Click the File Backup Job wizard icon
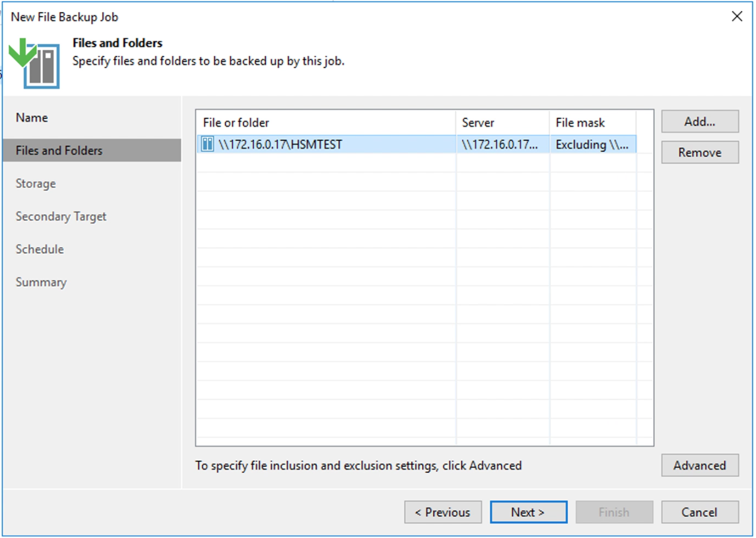756x538 pixels. click(x=35, y=63)
